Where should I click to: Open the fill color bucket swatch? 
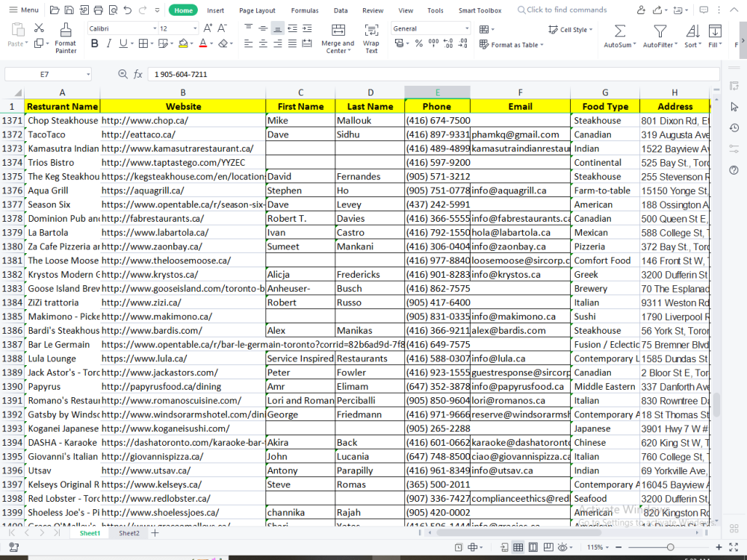click(183, 44)
